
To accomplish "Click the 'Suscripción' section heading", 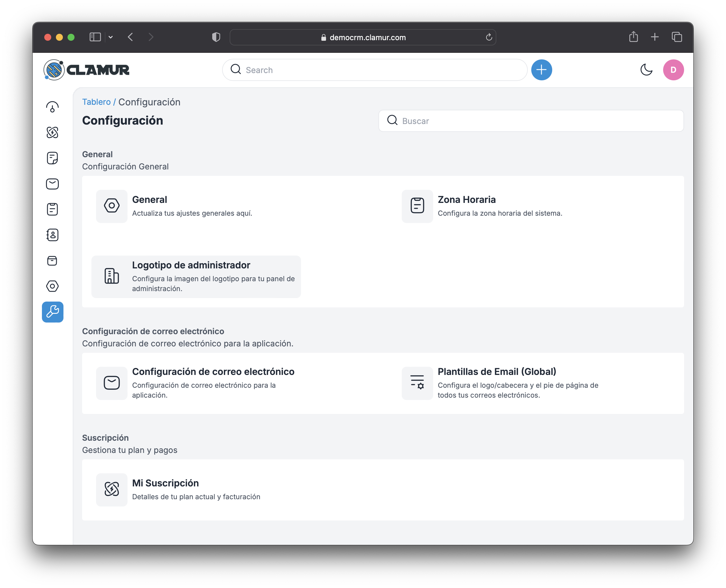I will click(105, 438).
